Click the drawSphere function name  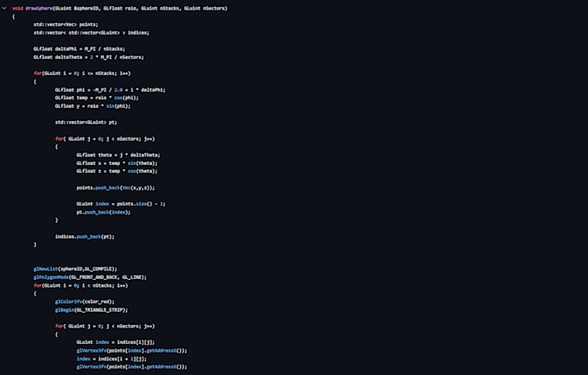click(x=39, y=9)
